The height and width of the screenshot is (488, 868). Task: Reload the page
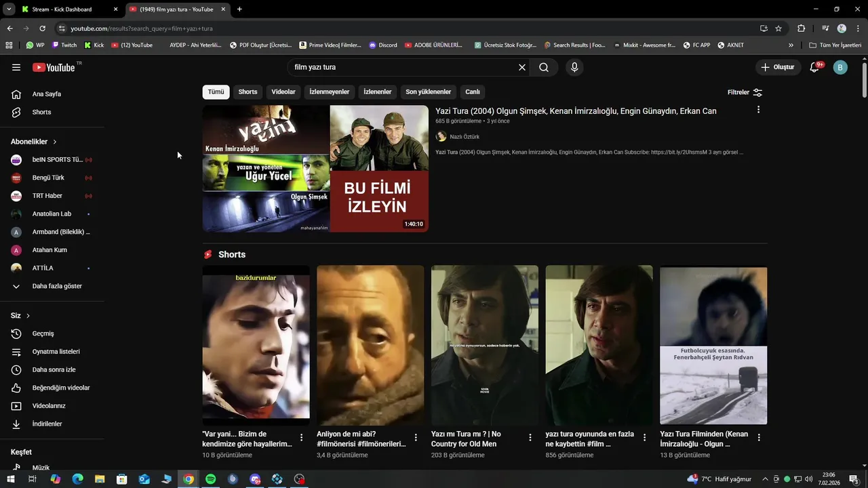pos(42,28)
